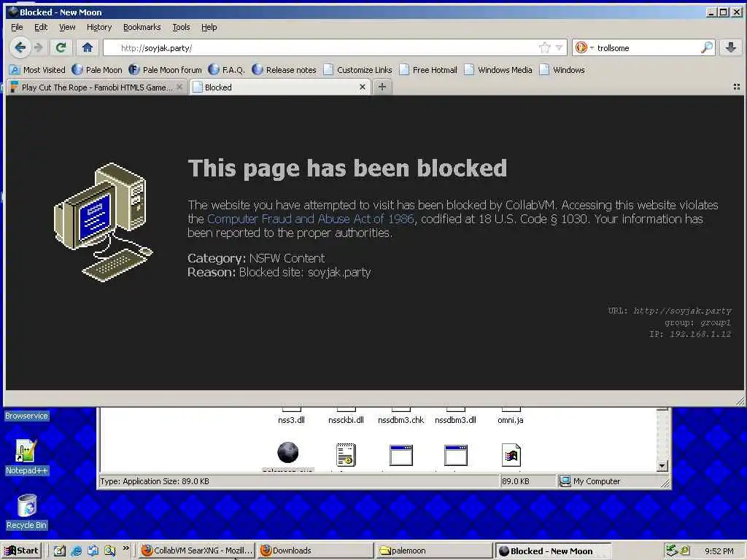The width and height of the screenshot is (747, 560).
Task: Open the Notepad++ desktop shortcut
Action: 26,457
